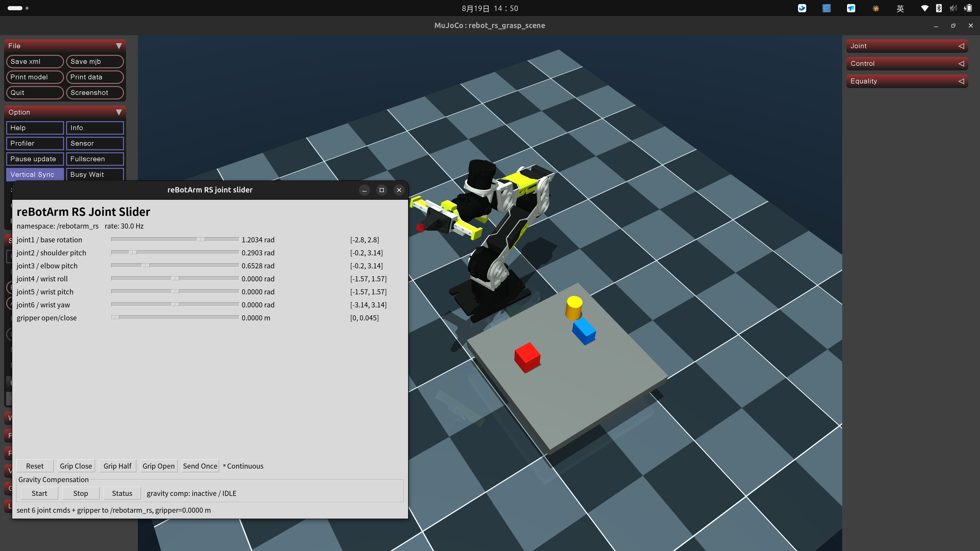Expand the Control panel arrow

[961, 64]
